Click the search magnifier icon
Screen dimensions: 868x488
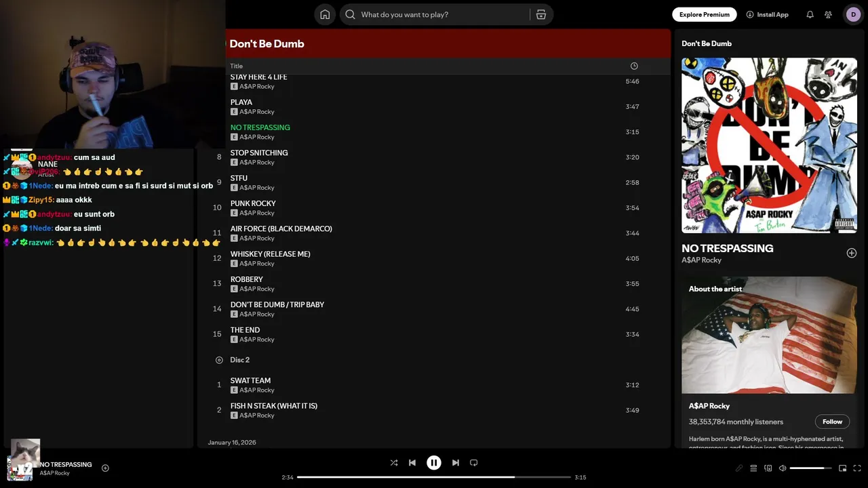coord(350,14)
